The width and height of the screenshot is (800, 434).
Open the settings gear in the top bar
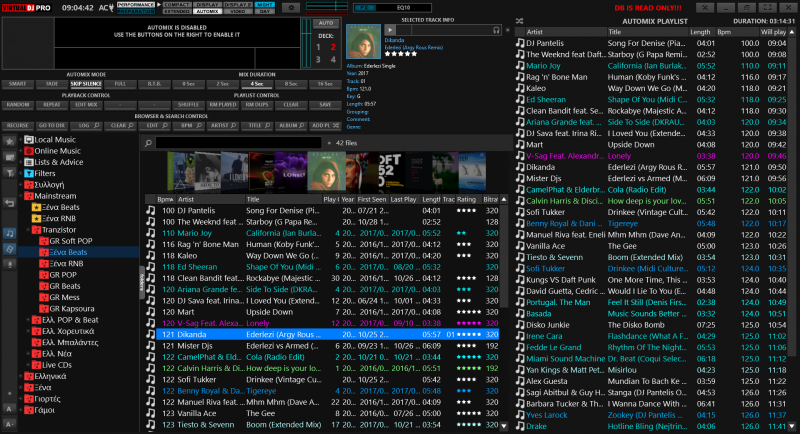pos(291,8)
